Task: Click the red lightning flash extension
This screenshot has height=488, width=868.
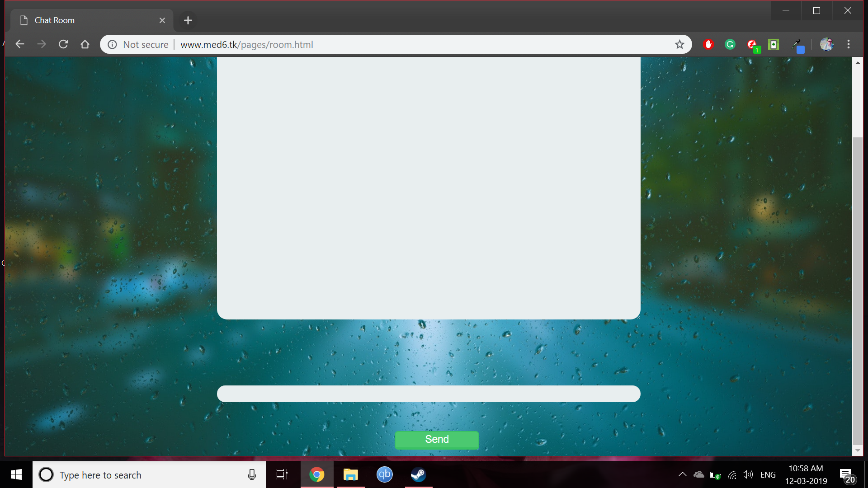Action: pos(752,44)
